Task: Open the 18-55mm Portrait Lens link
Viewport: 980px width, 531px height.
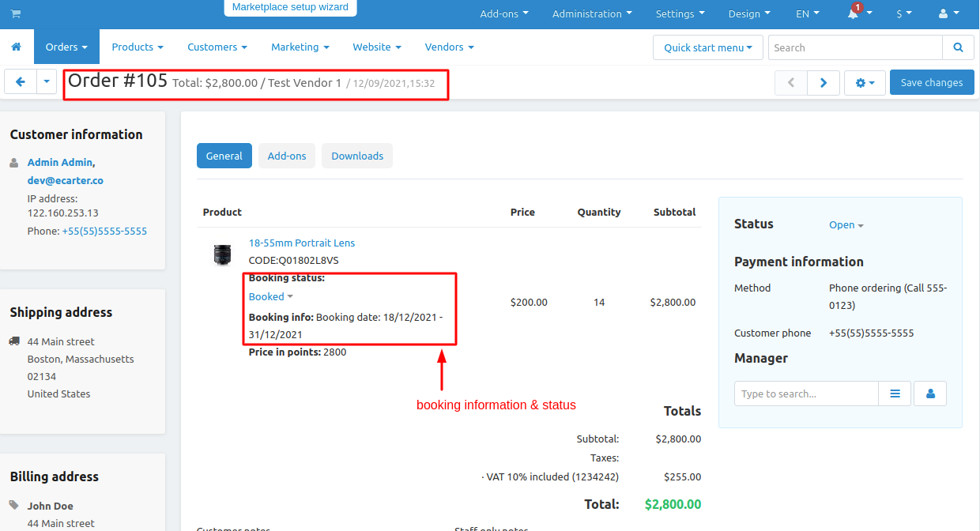Action: point(302,243)
